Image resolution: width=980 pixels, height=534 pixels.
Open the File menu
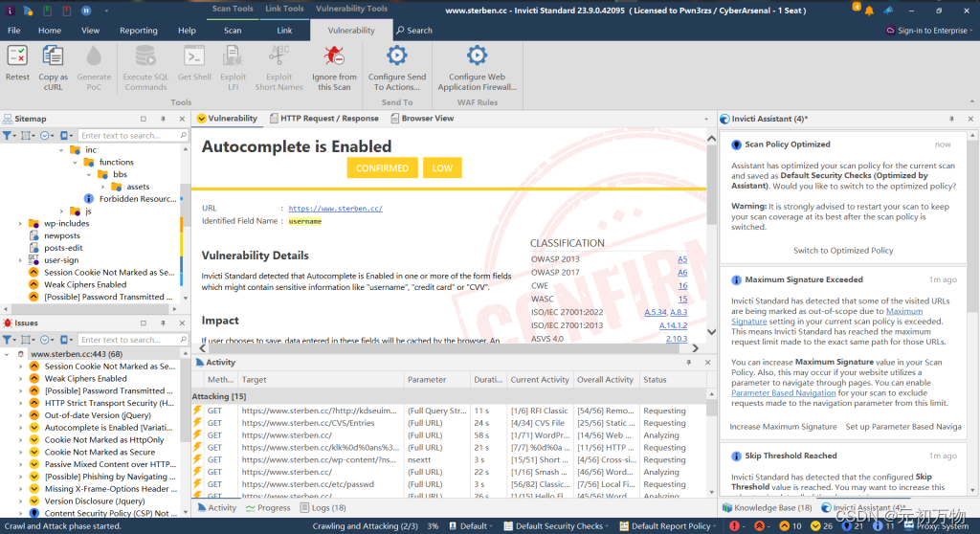point(13,30)
